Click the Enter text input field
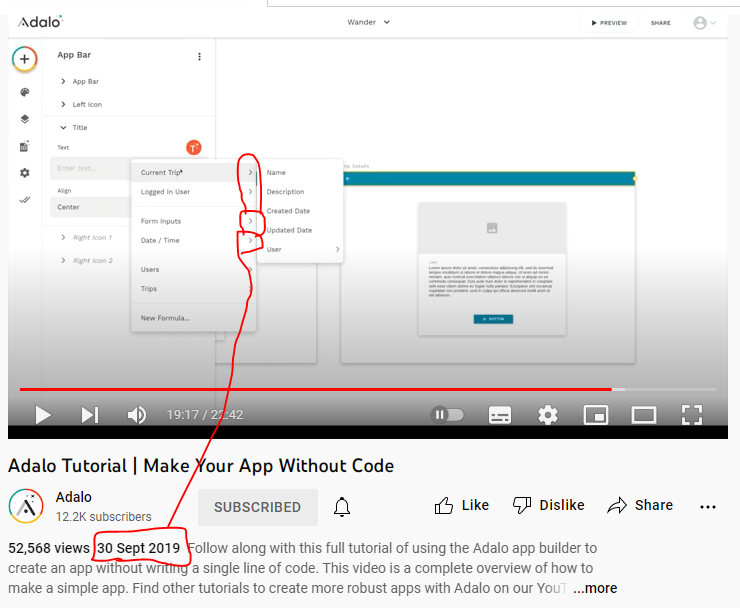Image resolution: width=740 pixels, height=608 pixels. (x=90, y=168)
